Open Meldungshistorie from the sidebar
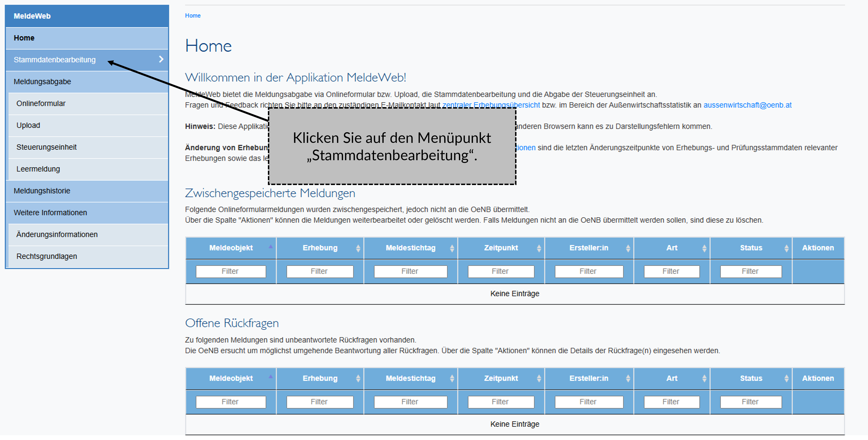 42,191
